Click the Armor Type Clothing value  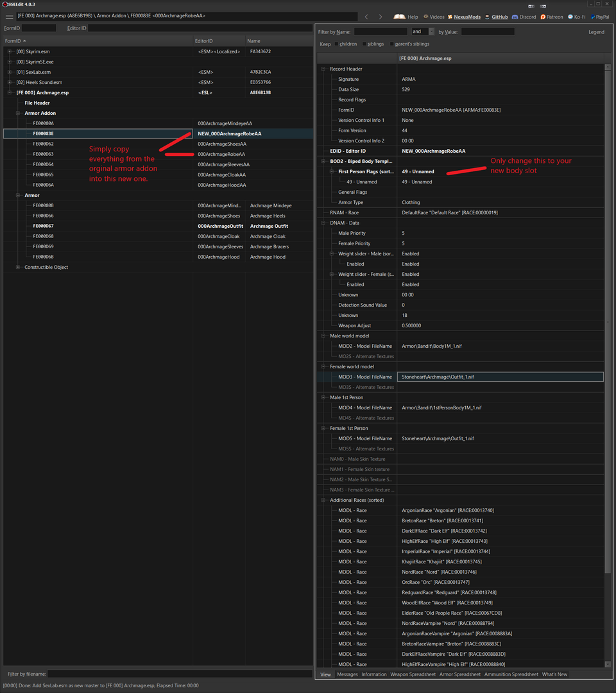click(x=501, y=202)
